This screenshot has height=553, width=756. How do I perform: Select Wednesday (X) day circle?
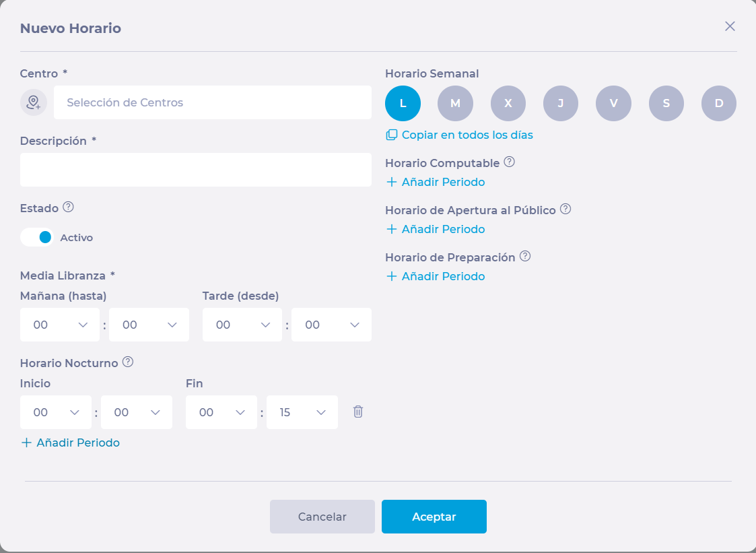point(508,103)
